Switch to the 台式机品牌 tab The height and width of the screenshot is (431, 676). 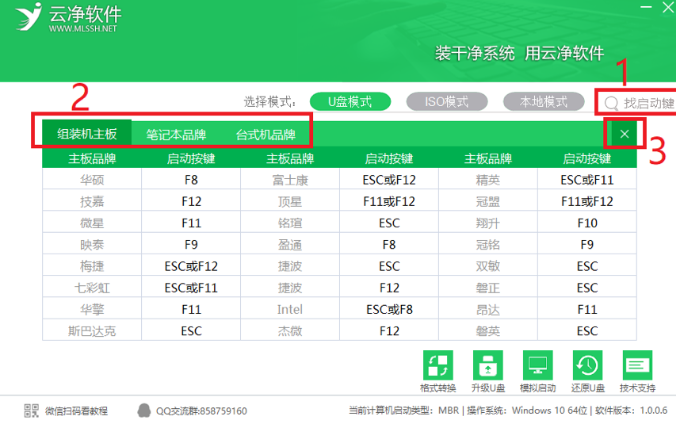click(265, 134)
